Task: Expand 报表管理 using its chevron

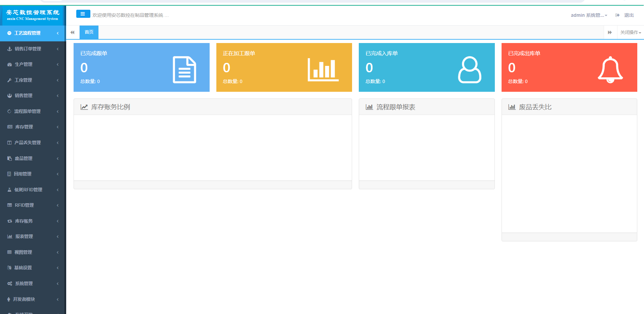Action: point(58,236)
